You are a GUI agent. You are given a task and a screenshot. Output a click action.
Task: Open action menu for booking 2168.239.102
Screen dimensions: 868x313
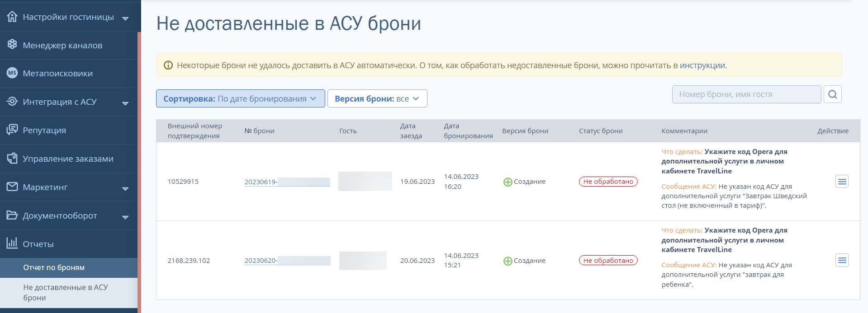click(x=842, y=260)
